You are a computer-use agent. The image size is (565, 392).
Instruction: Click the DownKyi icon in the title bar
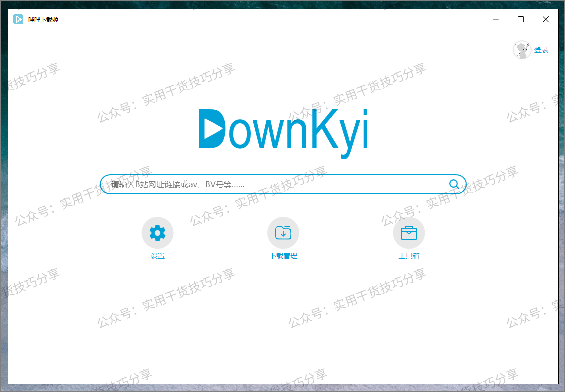pos(17,19)
